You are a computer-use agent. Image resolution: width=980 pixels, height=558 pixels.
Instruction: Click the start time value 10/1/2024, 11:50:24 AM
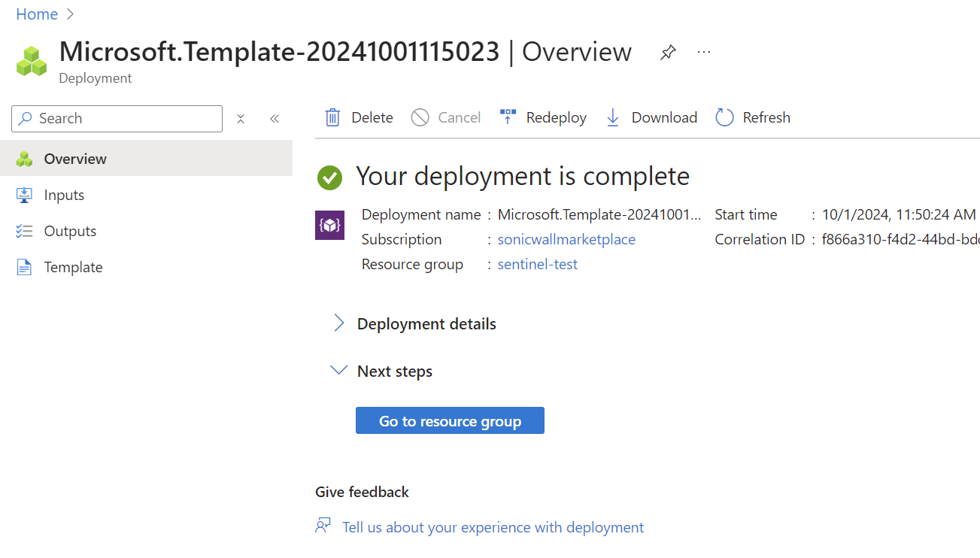coord(899,214)
